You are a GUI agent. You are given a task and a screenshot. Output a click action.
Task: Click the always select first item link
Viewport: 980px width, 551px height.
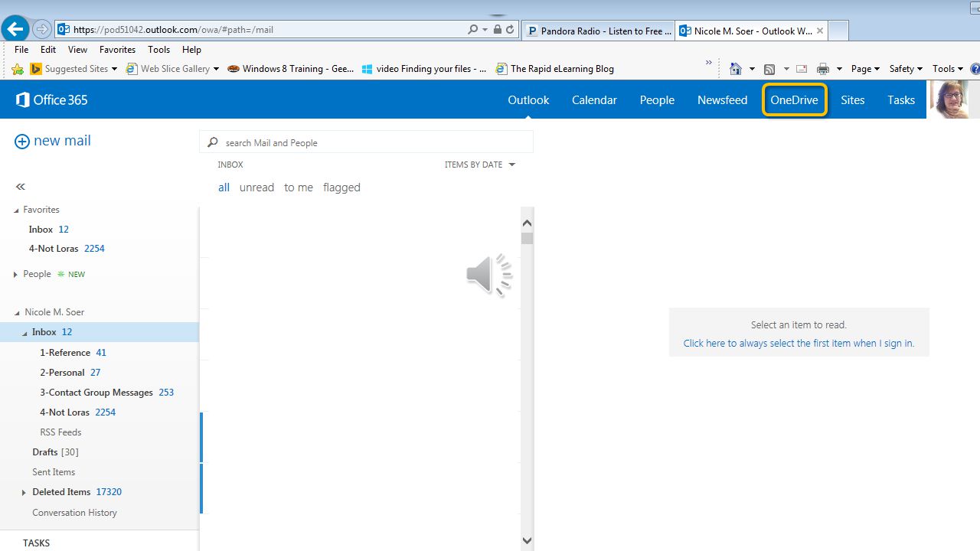(799, 343)
